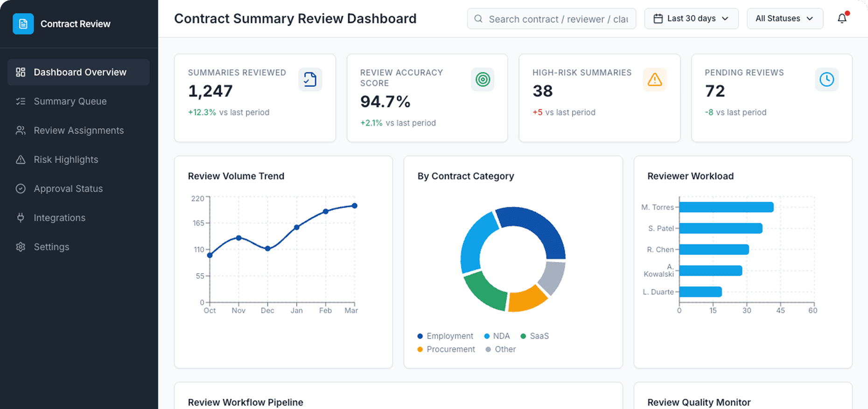Click the Pending Reviews clock icon
Image resolution: width=868 pixels, height=409 pixels.
point(826,79)
